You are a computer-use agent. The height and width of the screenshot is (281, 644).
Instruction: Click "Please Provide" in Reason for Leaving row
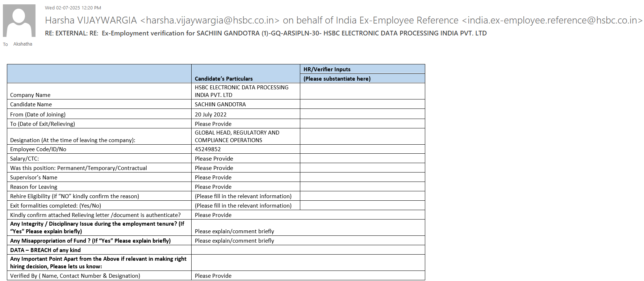pos(213,187)
